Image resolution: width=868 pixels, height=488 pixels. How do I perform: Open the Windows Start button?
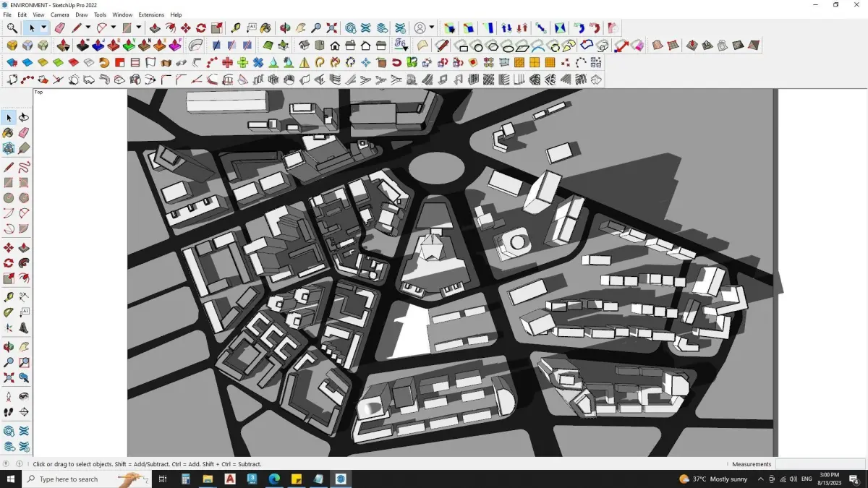click(11, 479)
